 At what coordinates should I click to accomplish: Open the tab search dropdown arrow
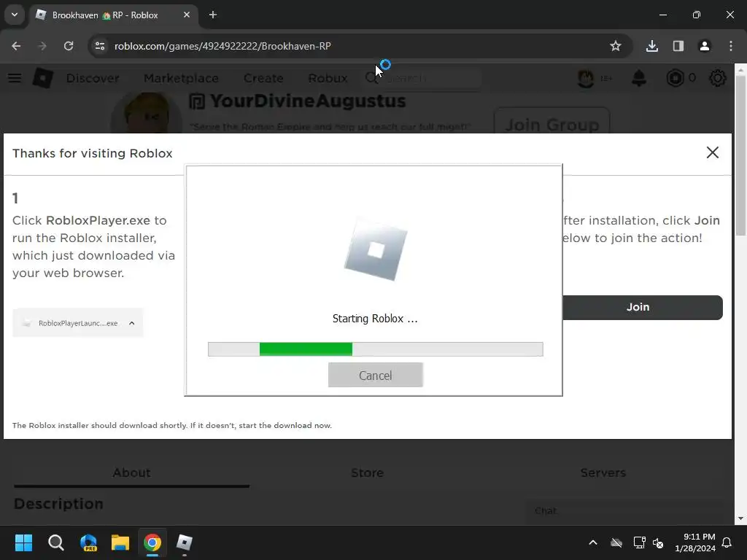coord(15,15)
